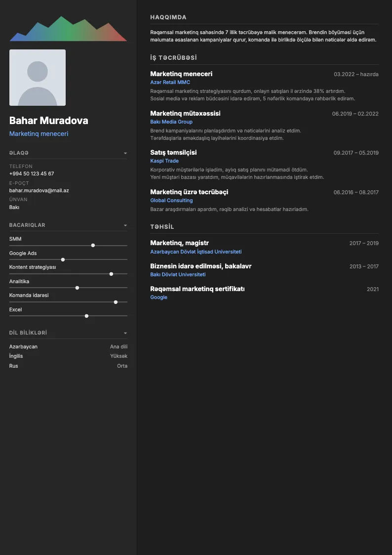The height and width of the screenshot is (555, 392).
Task: Click the about paragraph starting Rəqəmsal marketinq sahəsində
Action: 263,36
